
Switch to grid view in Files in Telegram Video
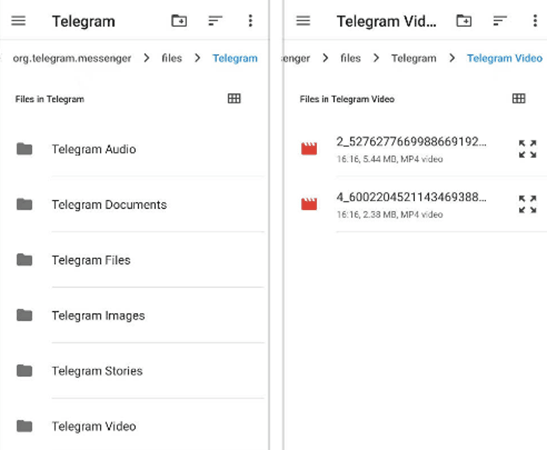[519, 99]
